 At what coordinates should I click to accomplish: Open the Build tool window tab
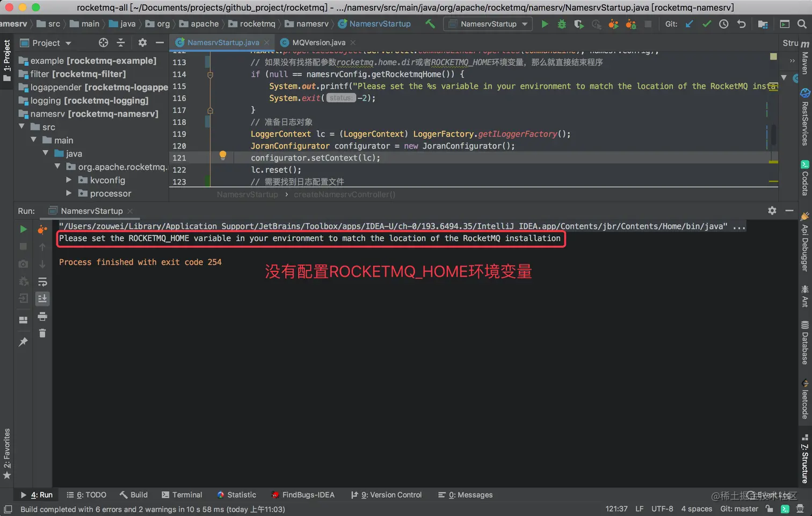click(x=133, y=495)
